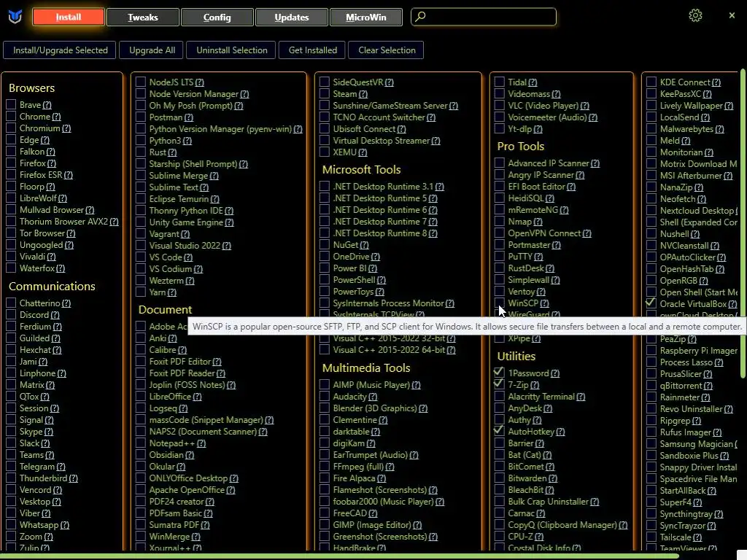Open the (?) info link for Nmap
747x560 pixels.
click(x=538, y=222)
